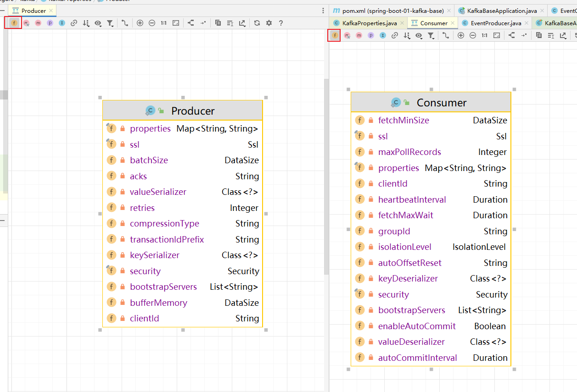This screenshot has height=392, width=577.
Task: Zoom out on the Consumer diagram
Action: pos(473,35)
